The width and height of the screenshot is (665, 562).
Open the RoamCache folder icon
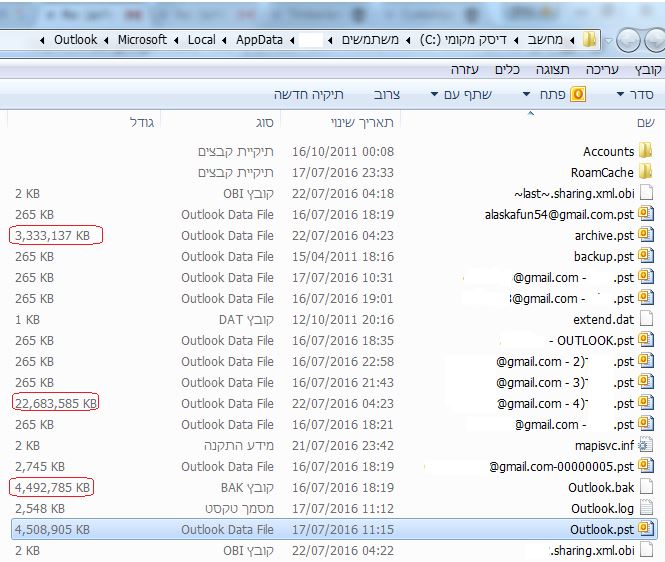click(x=645, y=172)
